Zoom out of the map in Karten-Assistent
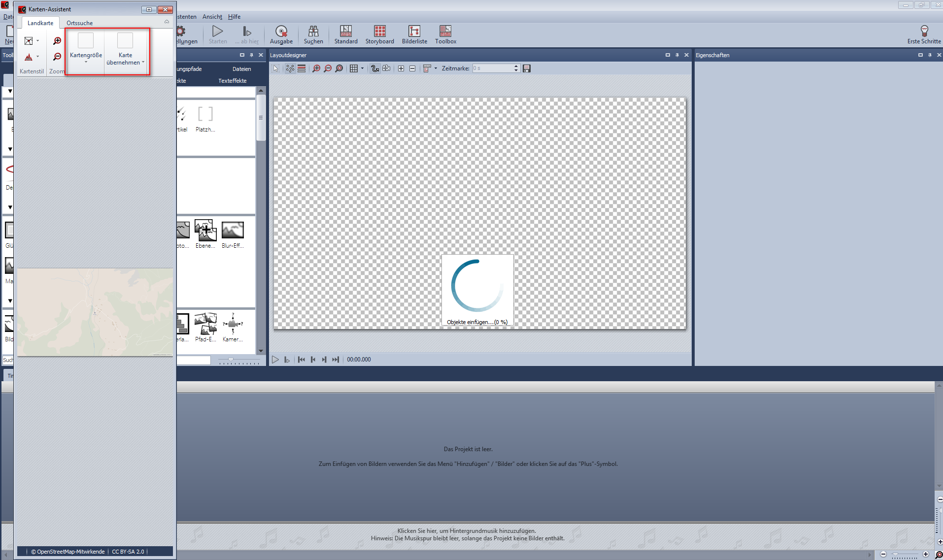 click(x=57, y=57)
